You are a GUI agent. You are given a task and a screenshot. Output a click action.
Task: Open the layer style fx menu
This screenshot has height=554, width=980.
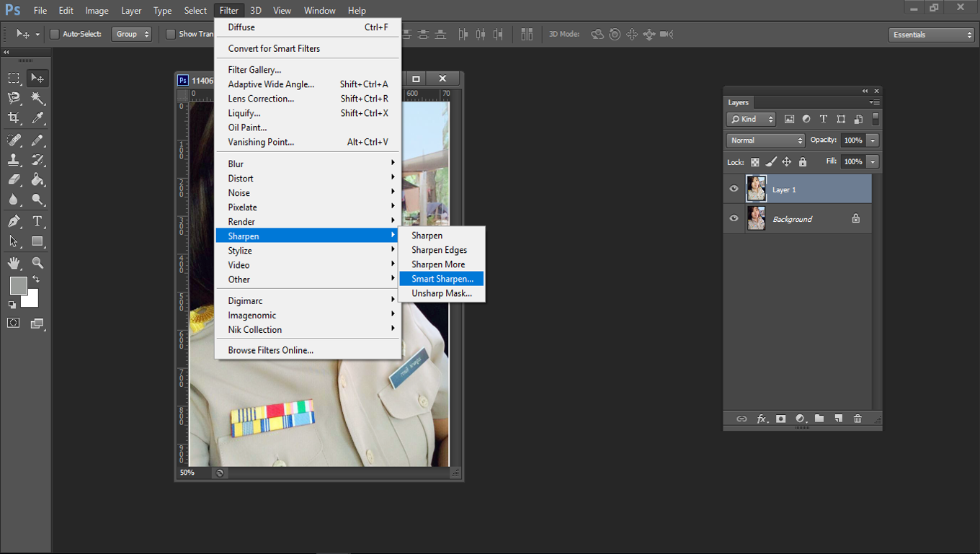762,419
